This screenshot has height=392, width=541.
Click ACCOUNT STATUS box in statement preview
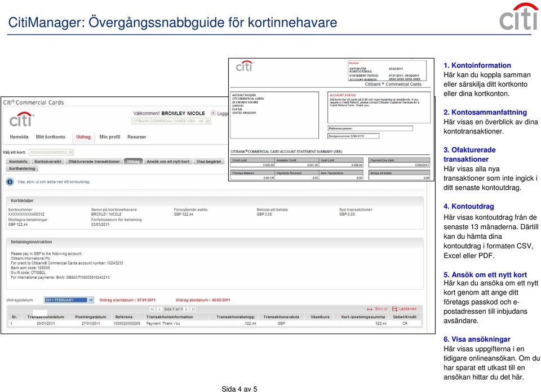coord(379,107)
